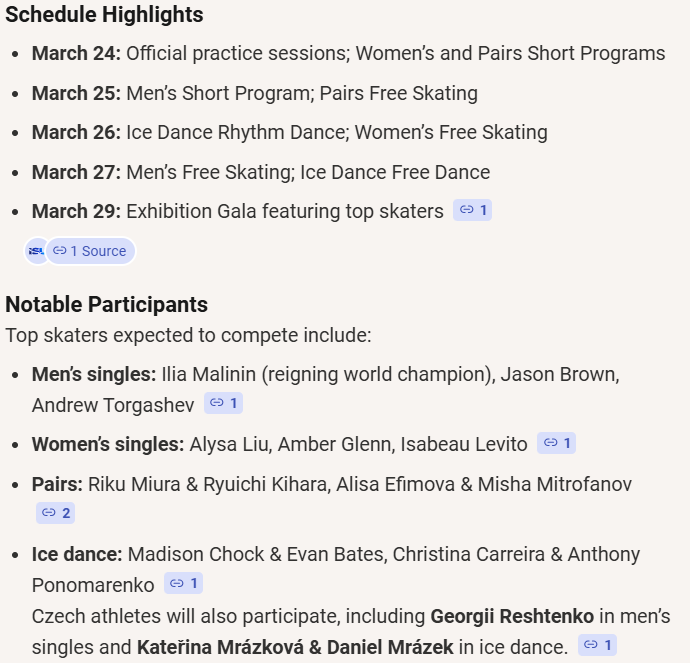Click citation badge next to Isabeau Levito
This screenshot has width=690, height=663.
click(556, 443)
